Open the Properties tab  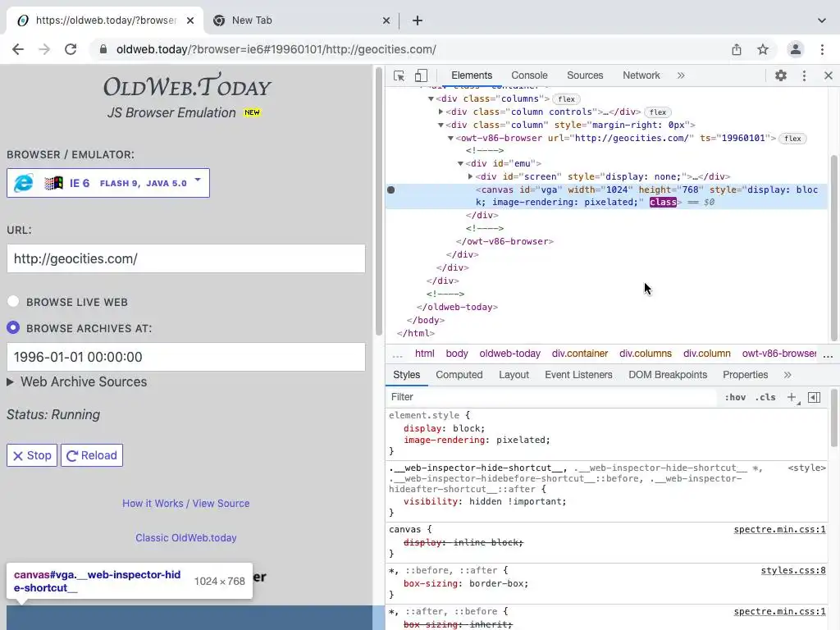pyautogui.click(x=745, y=375)
